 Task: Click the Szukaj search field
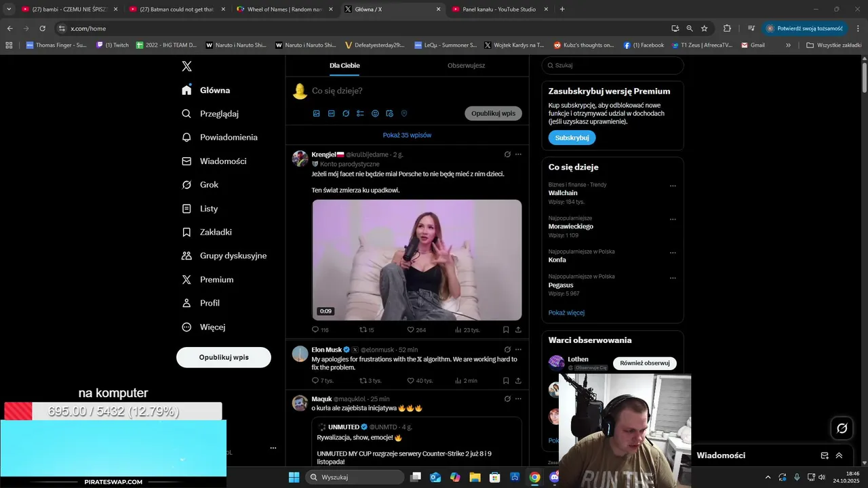click(612, 66)
